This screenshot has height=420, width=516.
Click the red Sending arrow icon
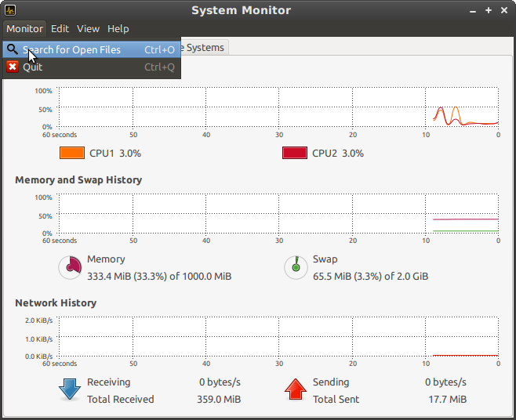[296, 389]
